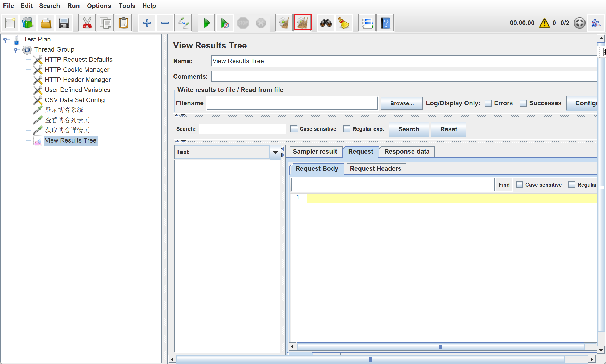Click the Save floppy disk icon

[x=64, y=23]
